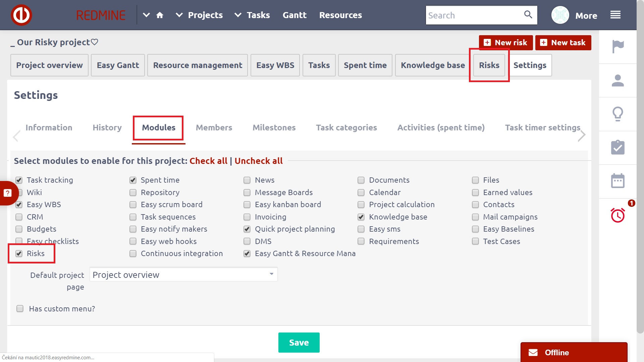Open Activities (spent time) tab
The width and height of the screenshot is (644, 362).
click(441, 128)
